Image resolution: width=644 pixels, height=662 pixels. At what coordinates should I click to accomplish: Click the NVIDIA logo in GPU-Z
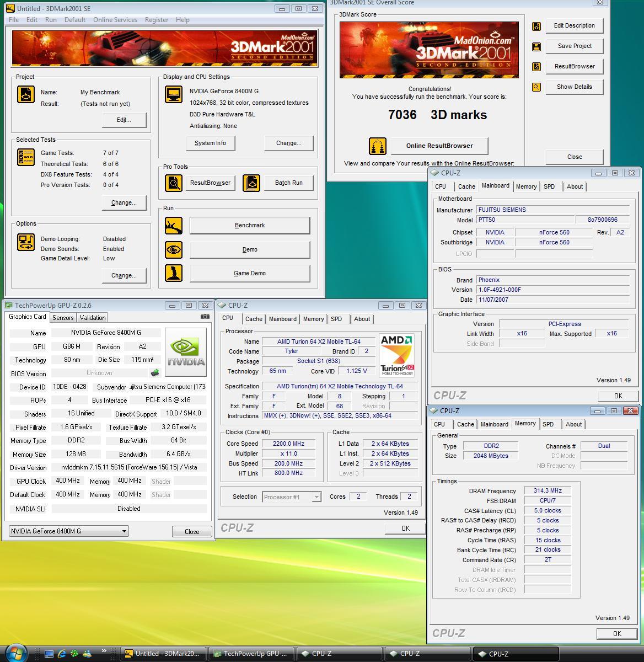click(186, 353)
